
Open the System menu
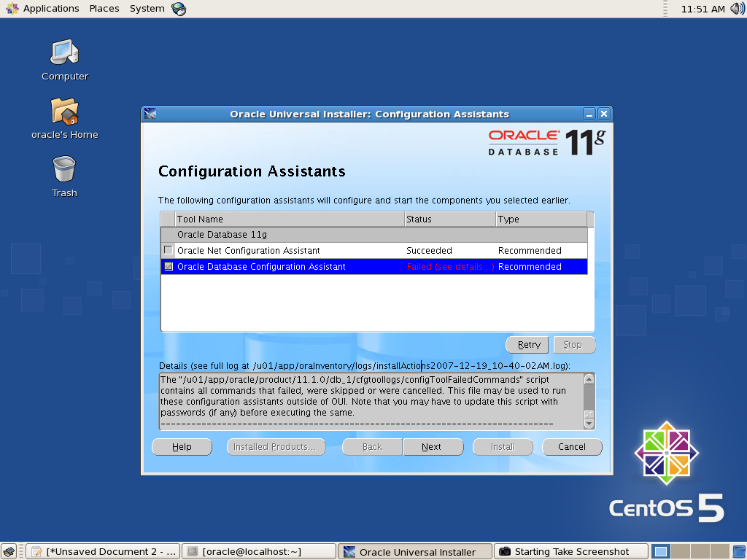click(147, 9)
